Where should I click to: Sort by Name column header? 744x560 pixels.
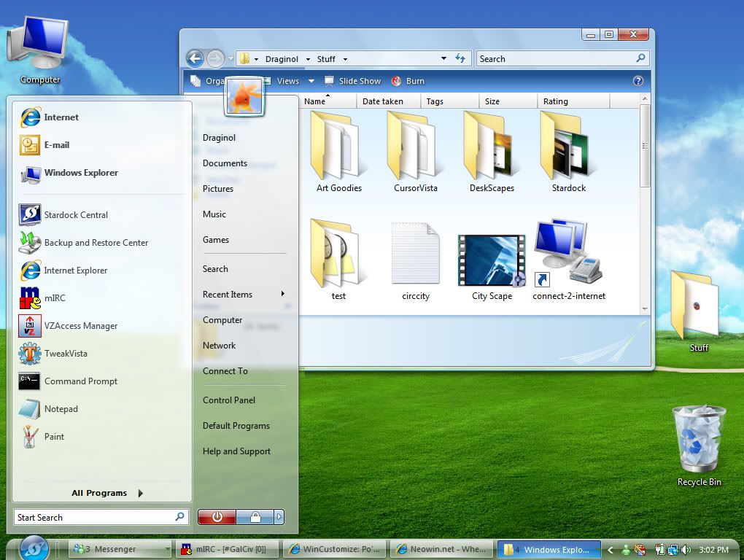[x=327, y=101]
